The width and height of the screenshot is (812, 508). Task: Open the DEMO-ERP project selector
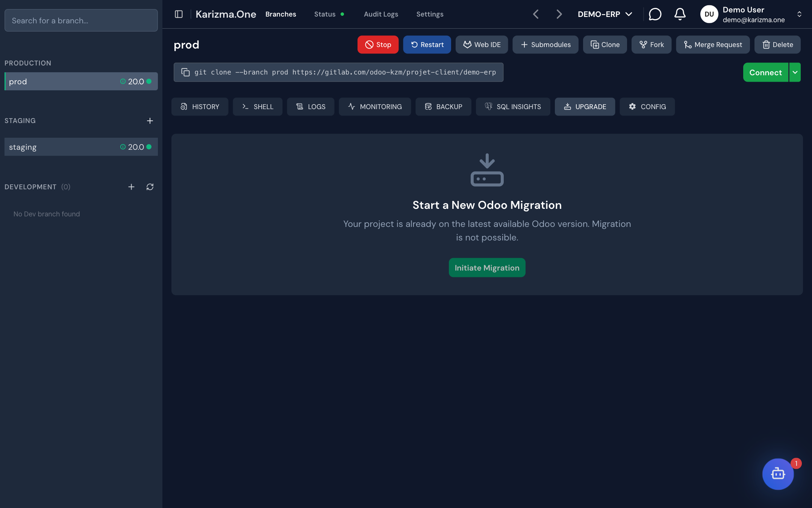[605, 14]
